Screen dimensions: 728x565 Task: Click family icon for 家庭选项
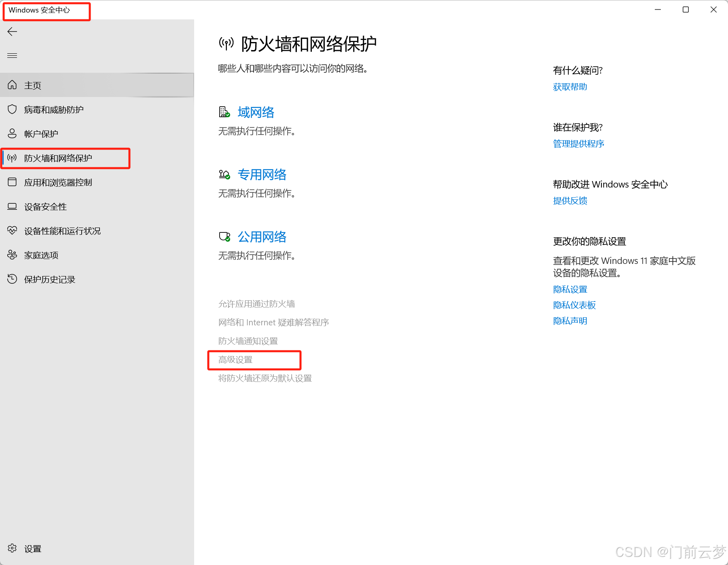(x=12, y=255)
